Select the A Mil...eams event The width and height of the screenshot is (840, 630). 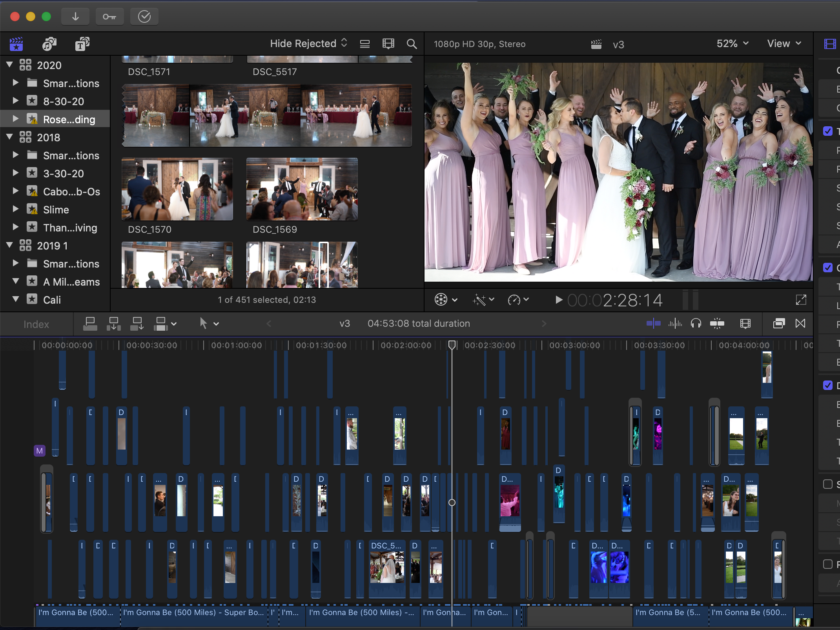71,282
